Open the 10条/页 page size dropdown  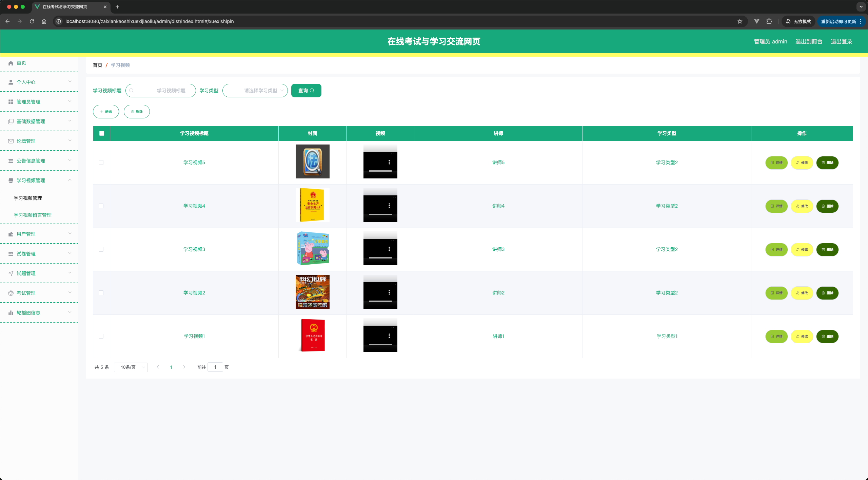(131, 367)
